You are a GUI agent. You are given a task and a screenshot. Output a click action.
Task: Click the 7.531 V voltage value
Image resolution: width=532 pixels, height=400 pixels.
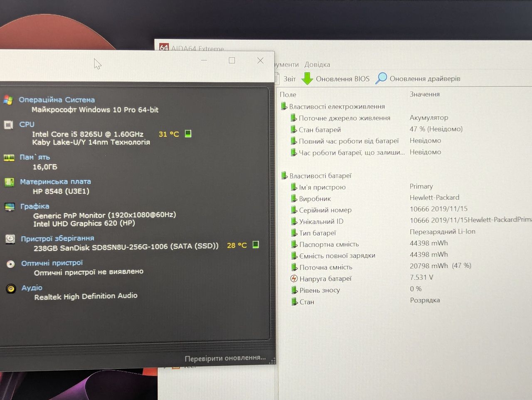click(421, 277)
